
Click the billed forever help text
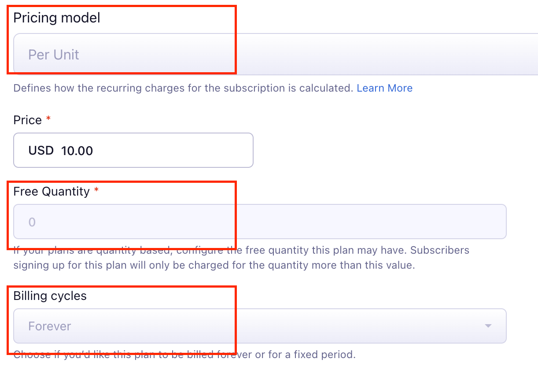184,355
